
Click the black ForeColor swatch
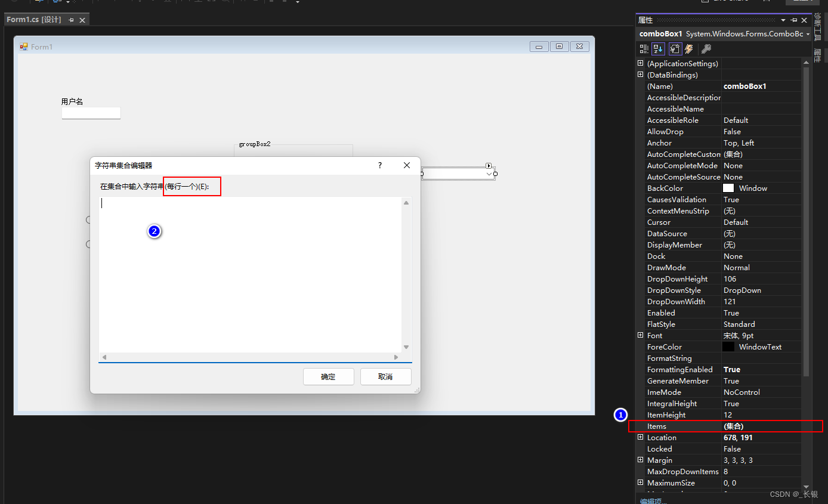[x=728, y=347]
